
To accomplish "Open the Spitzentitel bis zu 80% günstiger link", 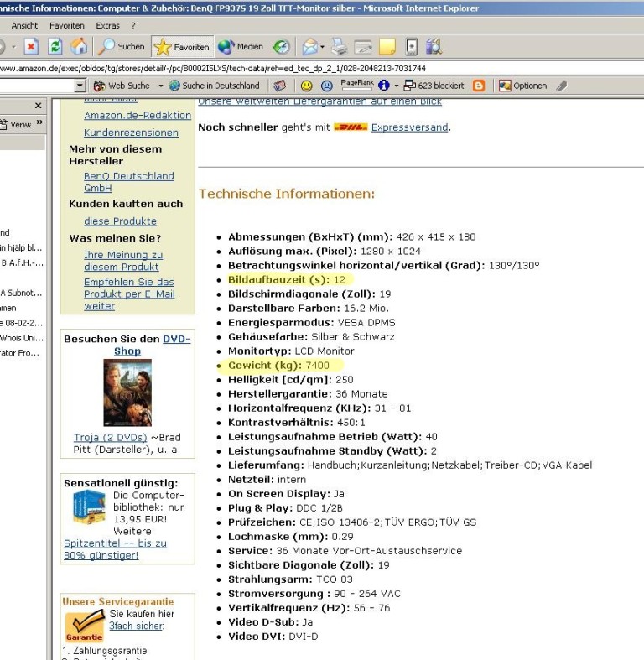I will click(115, 549).
